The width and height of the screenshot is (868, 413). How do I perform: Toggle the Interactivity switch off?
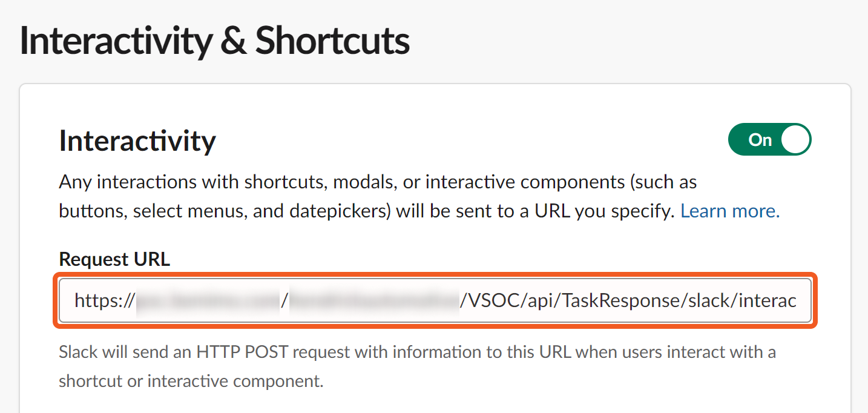[769, 139]
